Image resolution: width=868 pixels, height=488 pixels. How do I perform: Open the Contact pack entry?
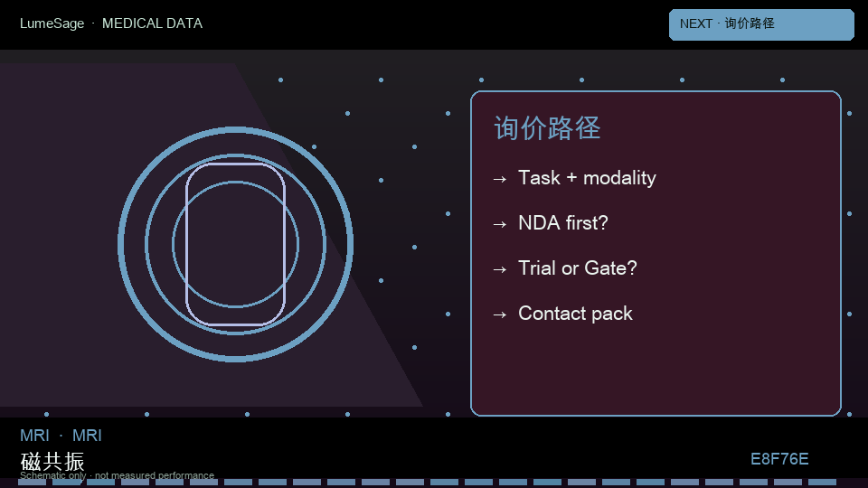575,314
